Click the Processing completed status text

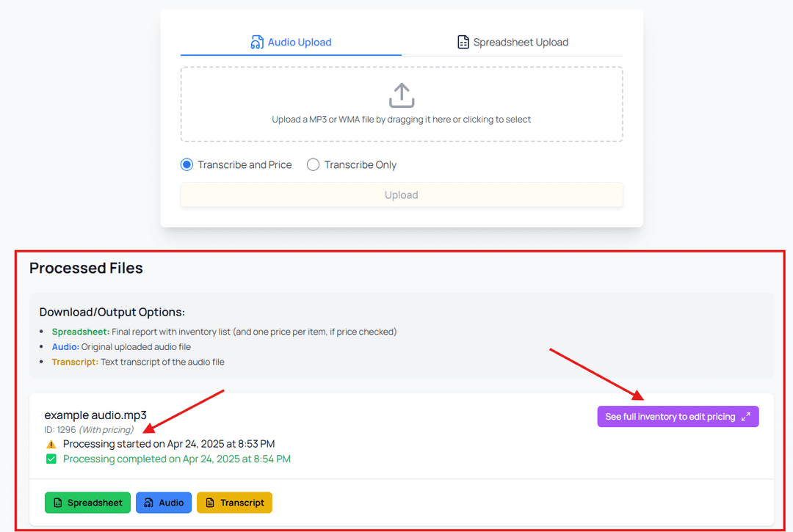176,459
